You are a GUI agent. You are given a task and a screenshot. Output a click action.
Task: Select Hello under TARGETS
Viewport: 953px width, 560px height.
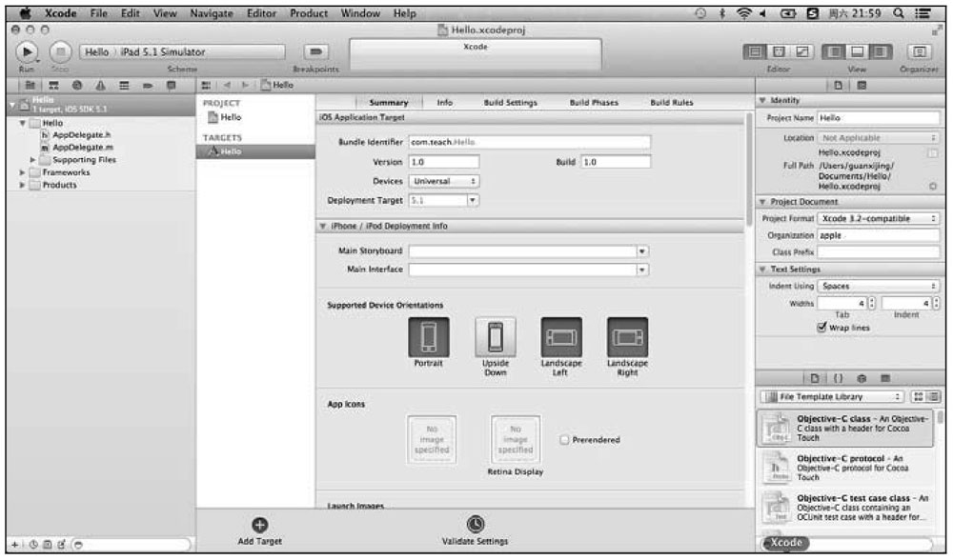(x=255, y=151)
